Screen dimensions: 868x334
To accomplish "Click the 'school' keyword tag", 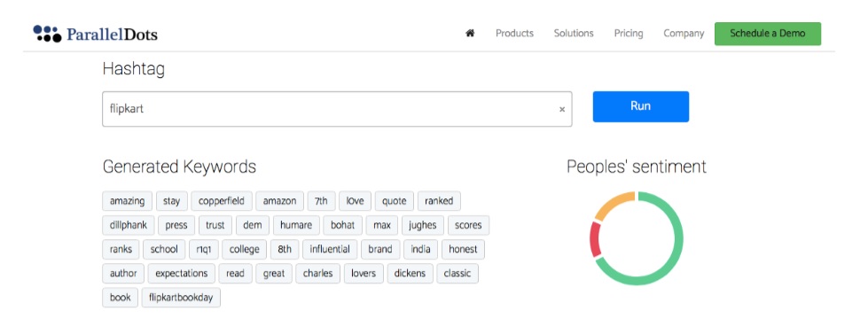I will click(x=164, y=249).
